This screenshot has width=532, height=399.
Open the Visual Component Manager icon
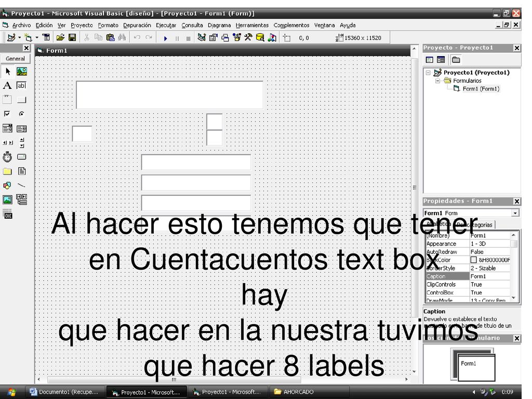(x=272, y=37)
